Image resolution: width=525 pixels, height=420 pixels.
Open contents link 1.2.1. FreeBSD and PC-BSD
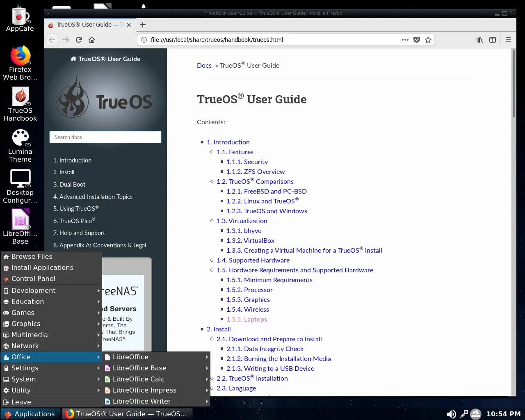pos(267,191)
